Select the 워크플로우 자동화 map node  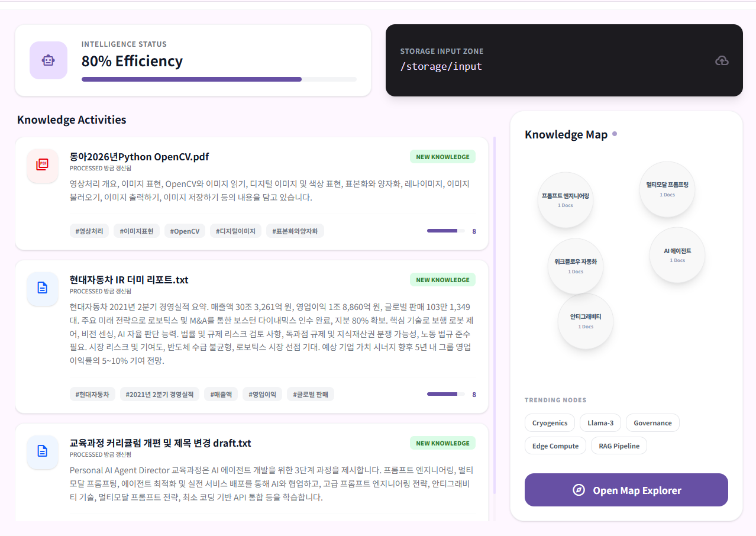point(576,266)
